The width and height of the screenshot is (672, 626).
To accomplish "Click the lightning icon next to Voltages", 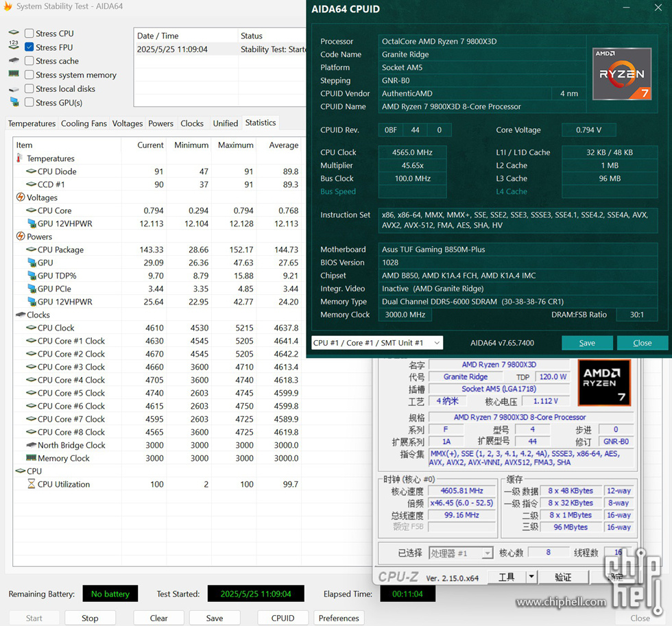I will (21, 197).
